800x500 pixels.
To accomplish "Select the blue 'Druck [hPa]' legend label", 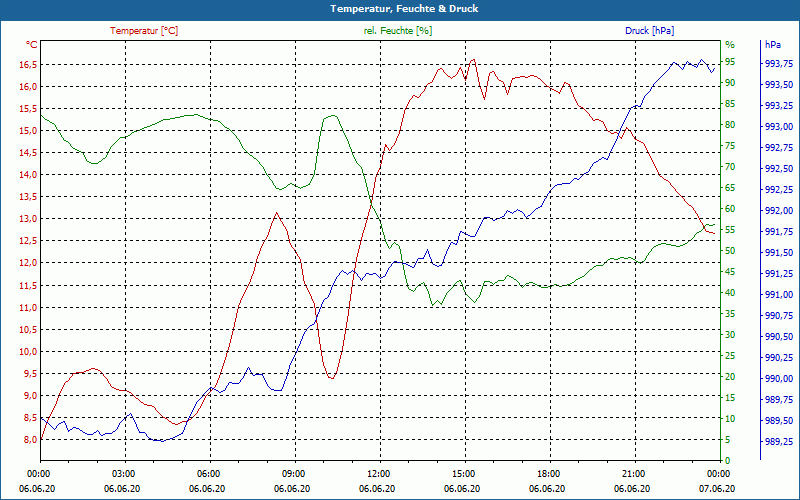I will (649, 31).
